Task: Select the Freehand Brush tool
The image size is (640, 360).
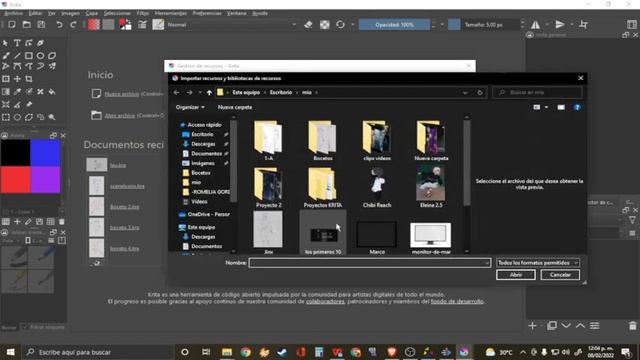Action: tap(6, 56)
